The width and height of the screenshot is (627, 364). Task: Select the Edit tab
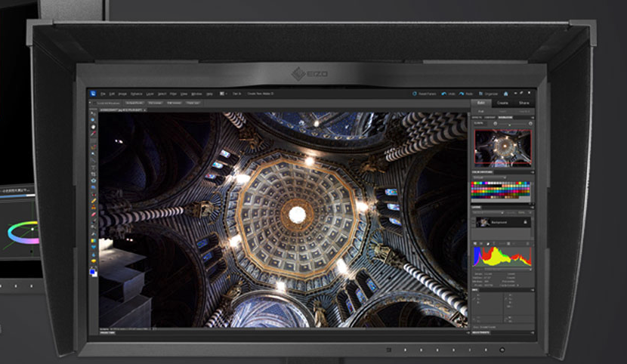click(x=481, y=103)
